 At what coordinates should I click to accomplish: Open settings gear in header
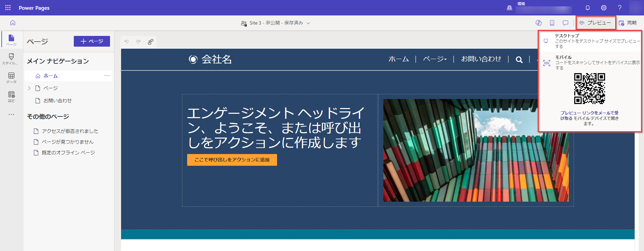(x=604, y=8)
